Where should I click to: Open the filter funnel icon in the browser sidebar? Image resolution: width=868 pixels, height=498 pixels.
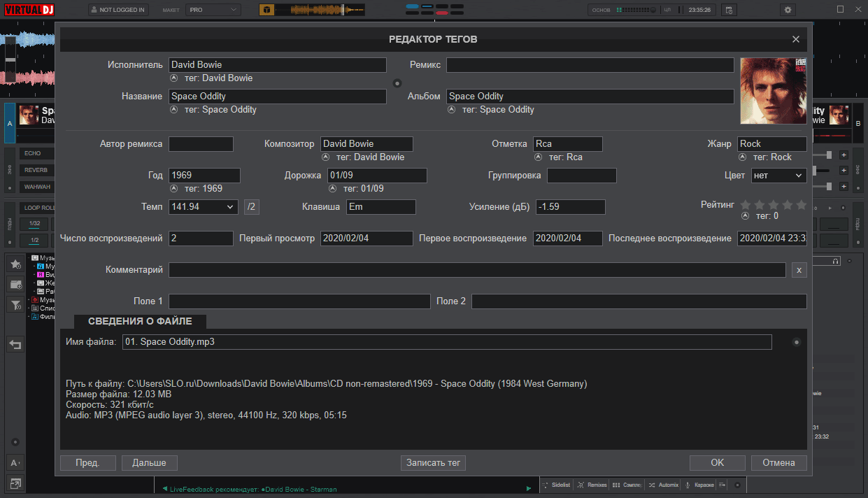tap(15, 304)
